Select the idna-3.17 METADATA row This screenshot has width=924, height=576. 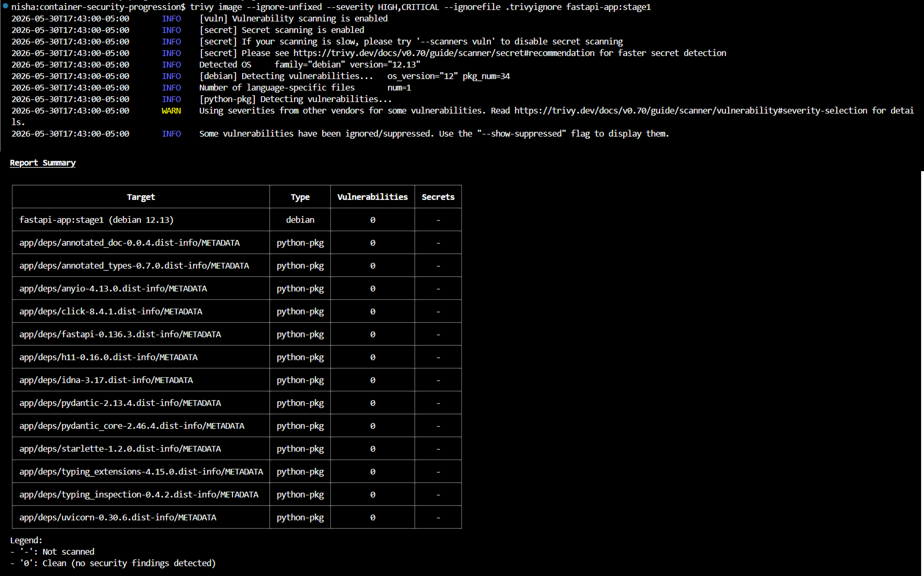pyautogui.click(x=237, y=380)
